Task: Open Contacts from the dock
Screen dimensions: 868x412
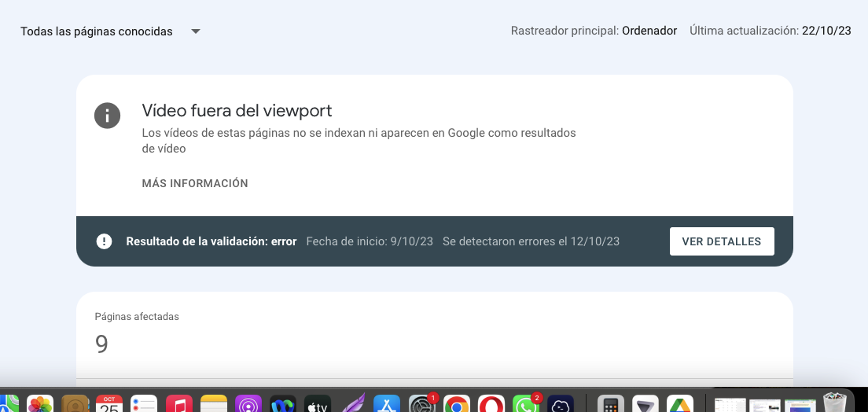Action: [75, 403]
